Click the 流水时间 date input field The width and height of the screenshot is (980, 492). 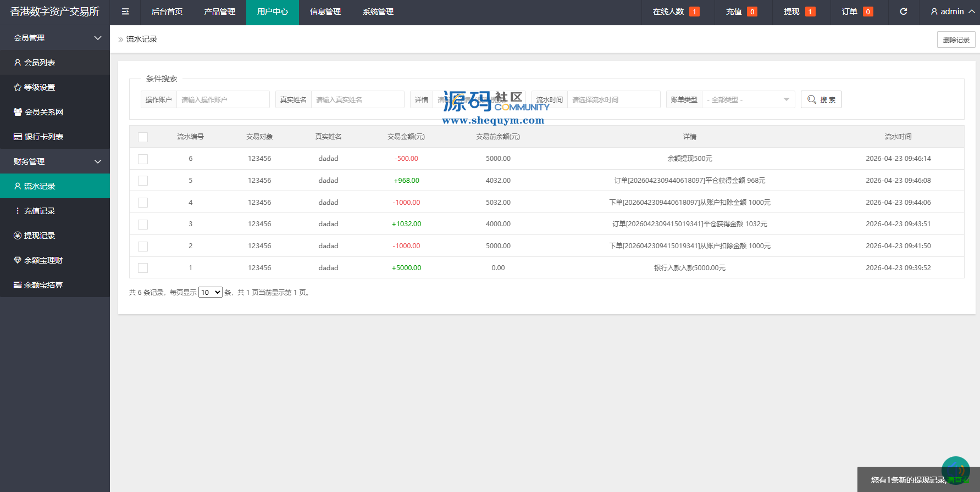(613, 99)
